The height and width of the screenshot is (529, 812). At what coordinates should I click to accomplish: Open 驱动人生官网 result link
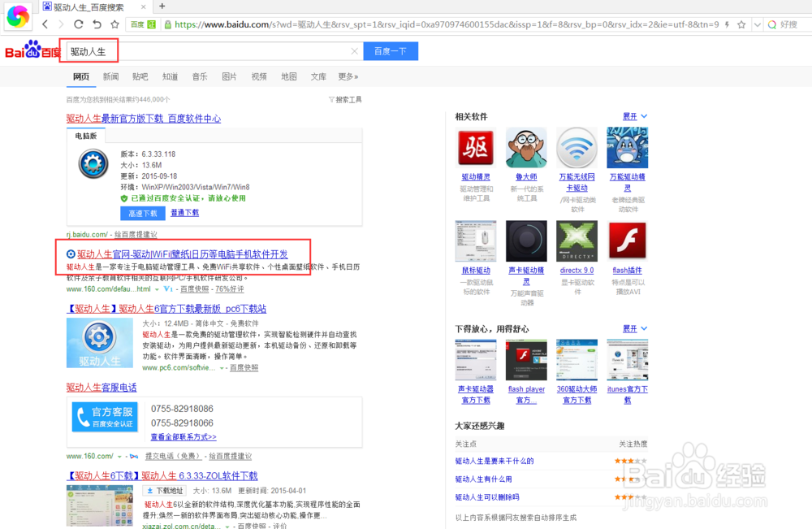tap(182, 254)
